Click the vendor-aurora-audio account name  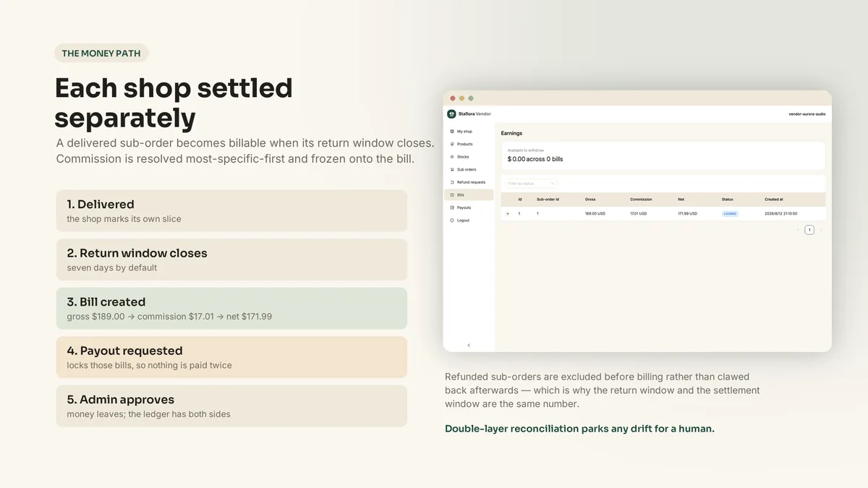[x=807, y=114]
